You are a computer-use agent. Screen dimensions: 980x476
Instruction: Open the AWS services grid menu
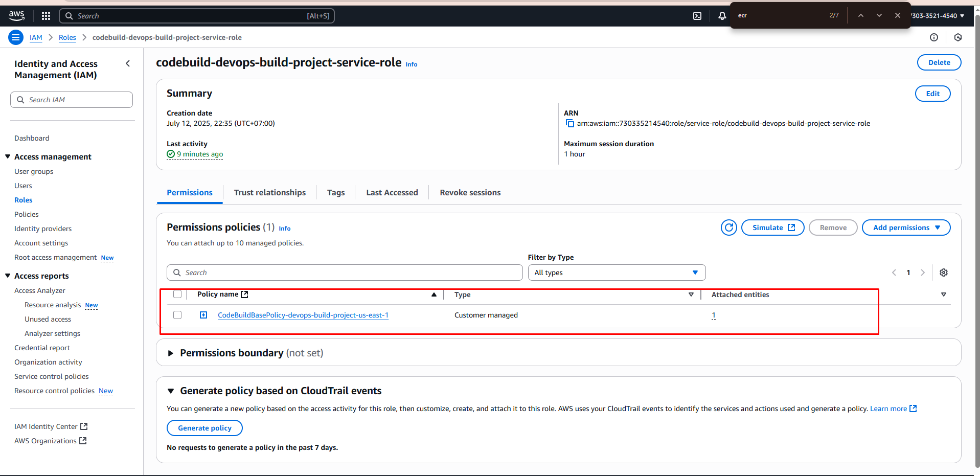click(46, 16)
